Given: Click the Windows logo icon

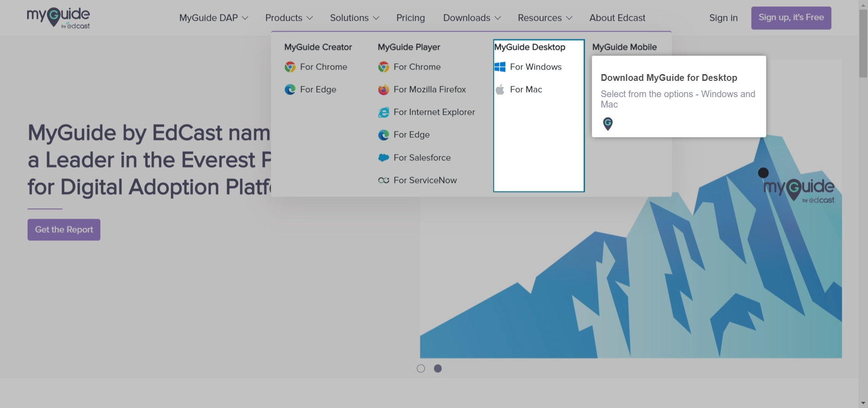Looking at the screenshot, I should (500, 67).
